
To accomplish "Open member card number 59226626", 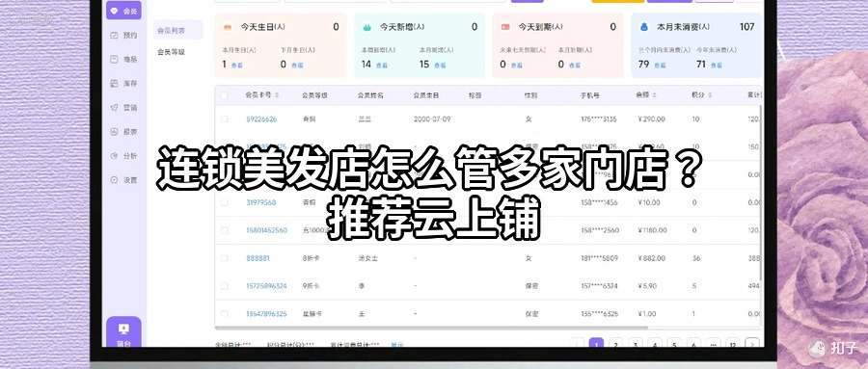I will (261, 119).
